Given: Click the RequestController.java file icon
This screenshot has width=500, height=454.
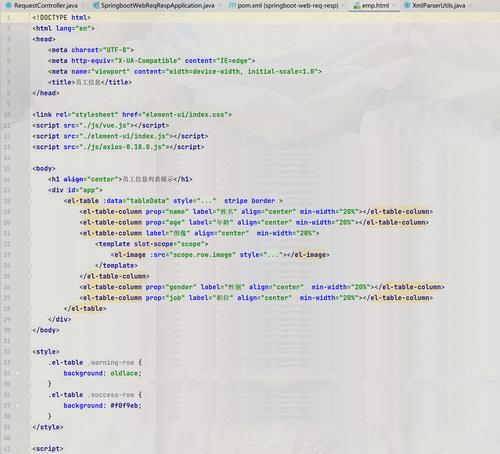Looking at the screenshot, I should (x=9, y=5).
